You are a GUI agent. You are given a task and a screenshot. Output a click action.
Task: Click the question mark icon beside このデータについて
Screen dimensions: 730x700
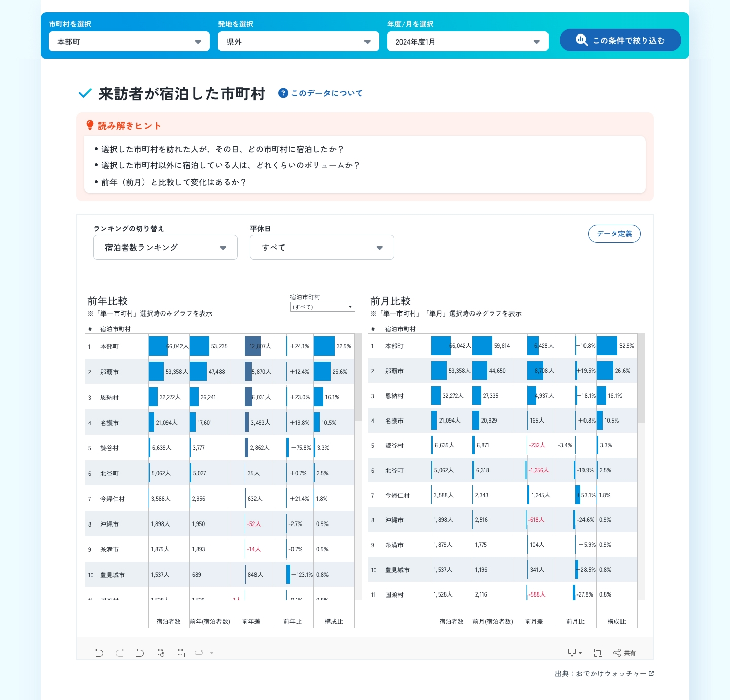pos(283,93)
